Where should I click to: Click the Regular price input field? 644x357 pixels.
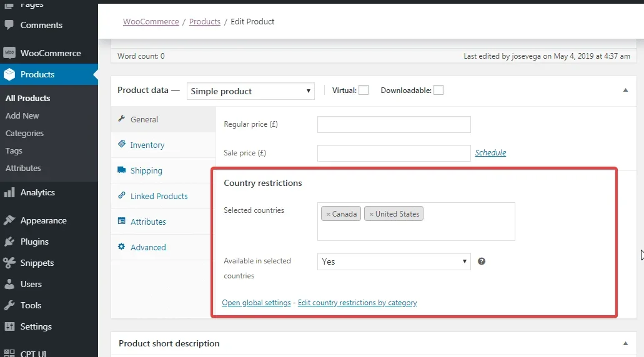394,124
